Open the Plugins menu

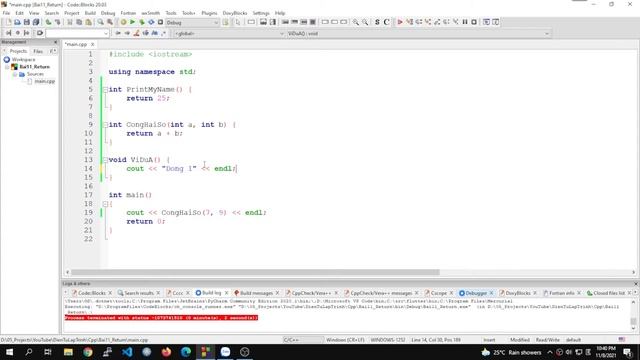pyautogui.click(x=209, y=13)
